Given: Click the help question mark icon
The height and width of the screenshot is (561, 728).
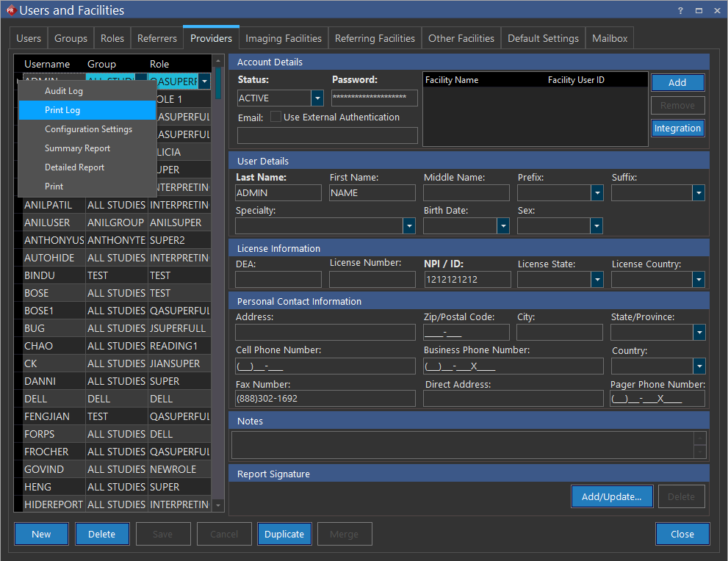Looking at the screenshot, I should click(680, 10).
